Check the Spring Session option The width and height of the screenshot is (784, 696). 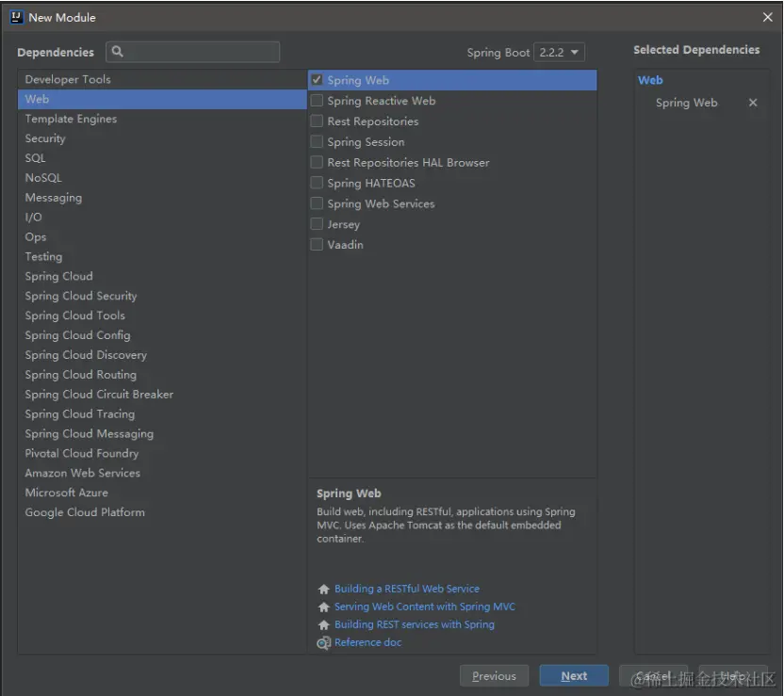(x=317, y=141)
